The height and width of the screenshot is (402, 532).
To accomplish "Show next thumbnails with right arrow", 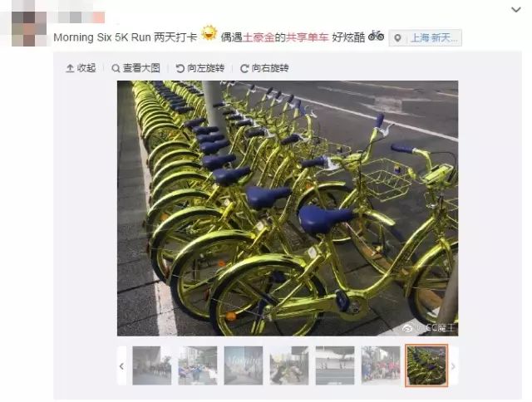I will [x=454, y=365].
